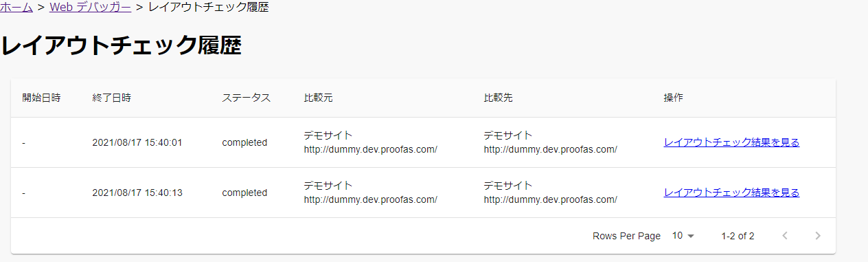Click the dropdown arrow next to 10
Viewport: 868px width, 262px height.
click(691, 236)
